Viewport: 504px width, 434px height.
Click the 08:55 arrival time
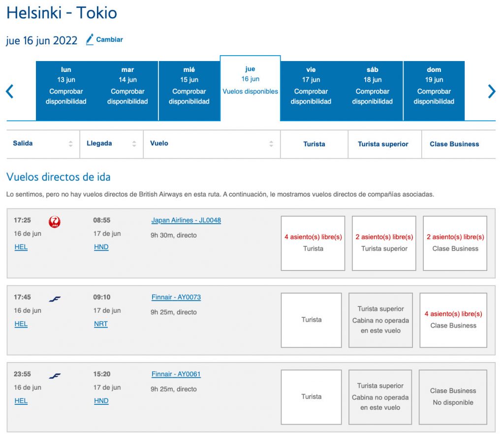(x=102, y=220)
